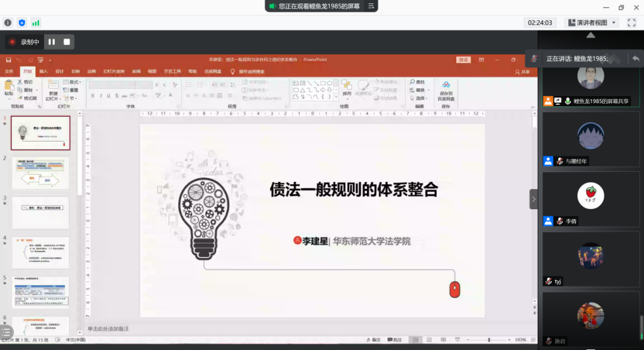The width and height of the screenshot is (644, 350).
Task: Click the Paste (粘贴) icon
Action: [x=9, y=86]
